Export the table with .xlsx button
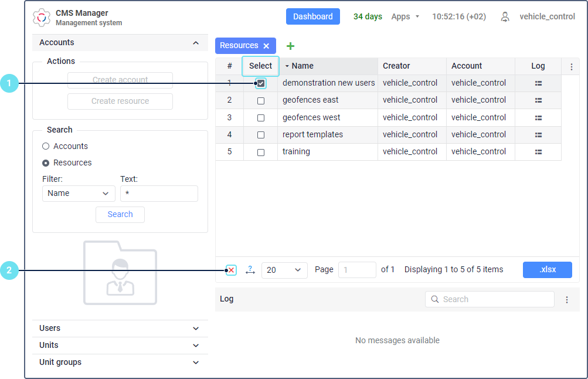Viewport: 588px width, 379px height. [547, 270]
